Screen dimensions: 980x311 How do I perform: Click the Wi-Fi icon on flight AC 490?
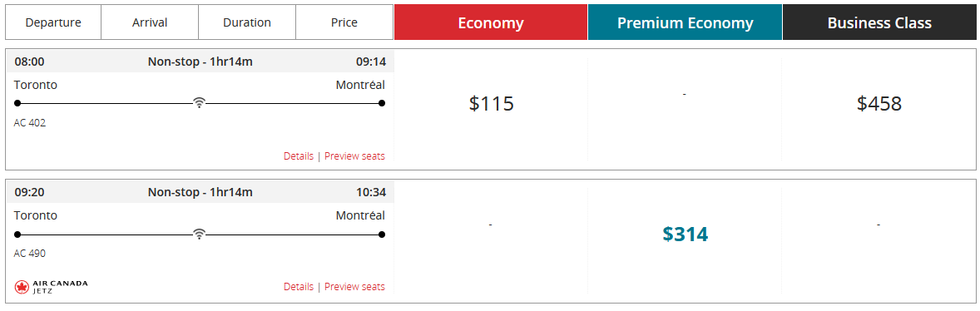[x=200, y=234]
